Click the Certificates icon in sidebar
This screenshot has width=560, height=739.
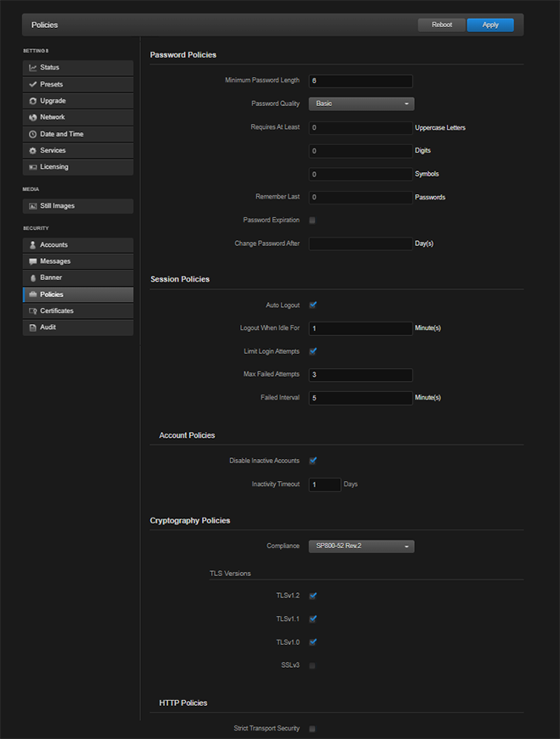(32, 311)
